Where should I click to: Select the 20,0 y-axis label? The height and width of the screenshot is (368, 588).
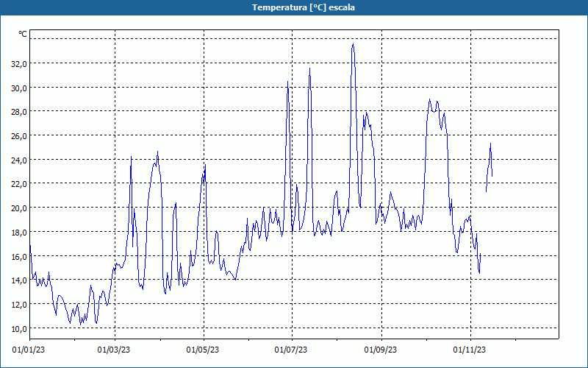(19, 208)
